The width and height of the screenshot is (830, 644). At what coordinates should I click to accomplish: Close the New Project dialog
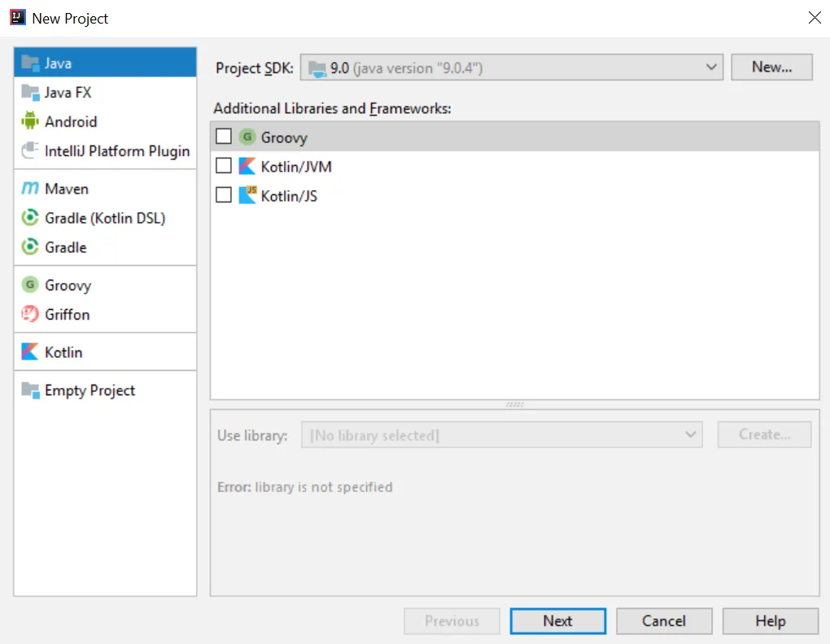[815, 17]
